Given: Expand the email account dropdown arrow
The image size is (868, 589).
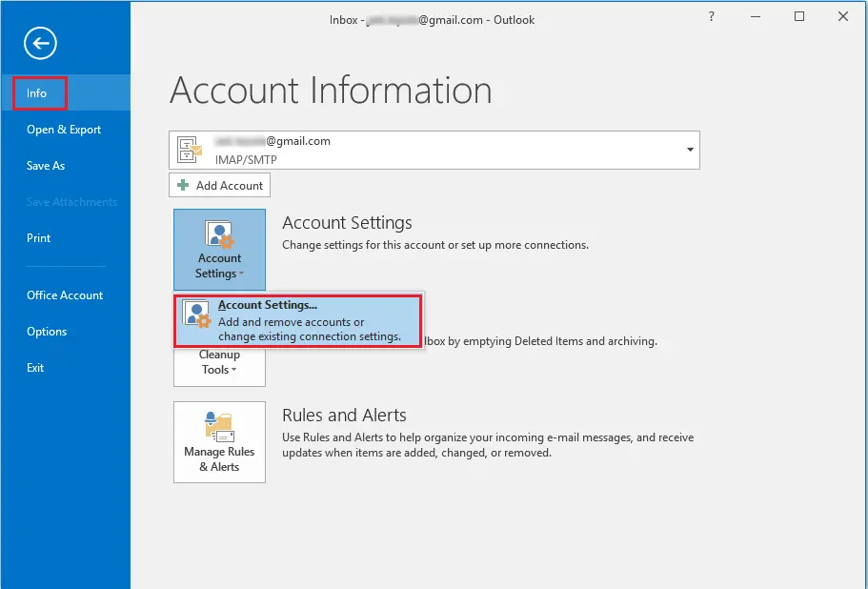Looking at the screenshot, I should (x=690, y=150).
